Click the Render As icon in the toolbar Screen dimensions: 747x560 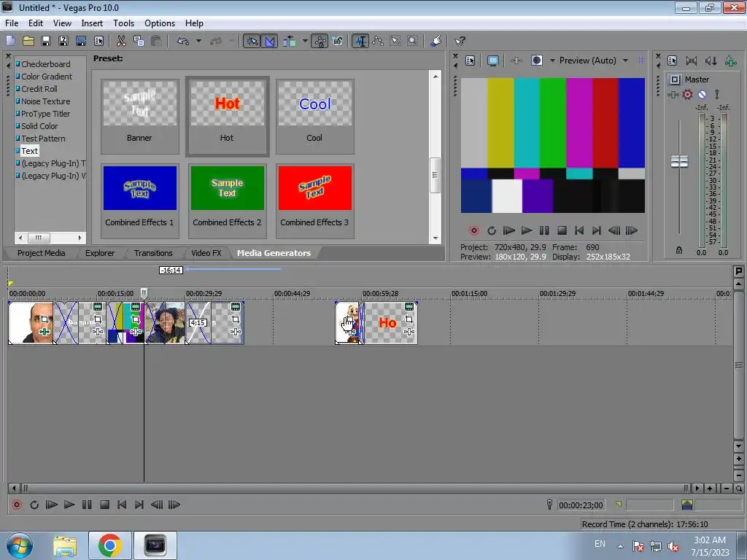click(81, 41)
